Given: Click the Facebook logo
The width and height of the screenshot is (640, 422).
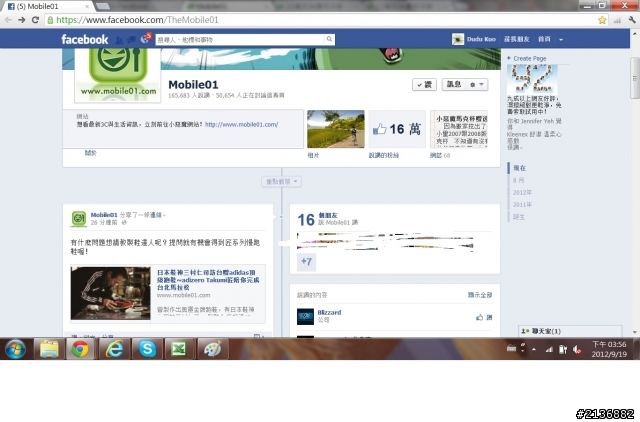Looking at the screenshot, I should coord(84,40).
